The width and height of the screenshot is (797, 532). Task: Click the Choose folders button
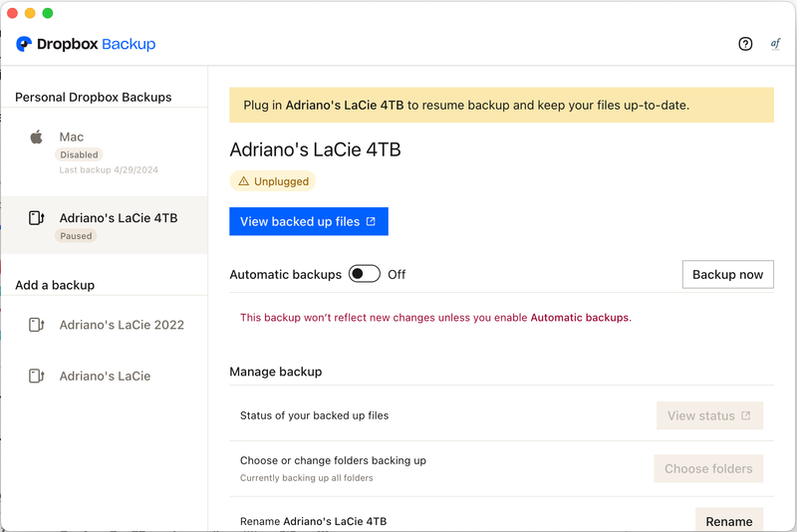point(707,468)
